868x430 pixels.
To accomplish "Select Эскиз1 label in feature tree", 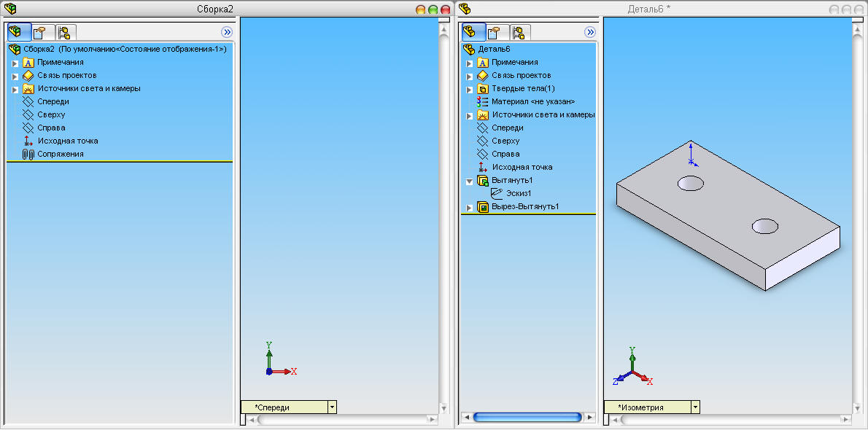I will 519,194.
